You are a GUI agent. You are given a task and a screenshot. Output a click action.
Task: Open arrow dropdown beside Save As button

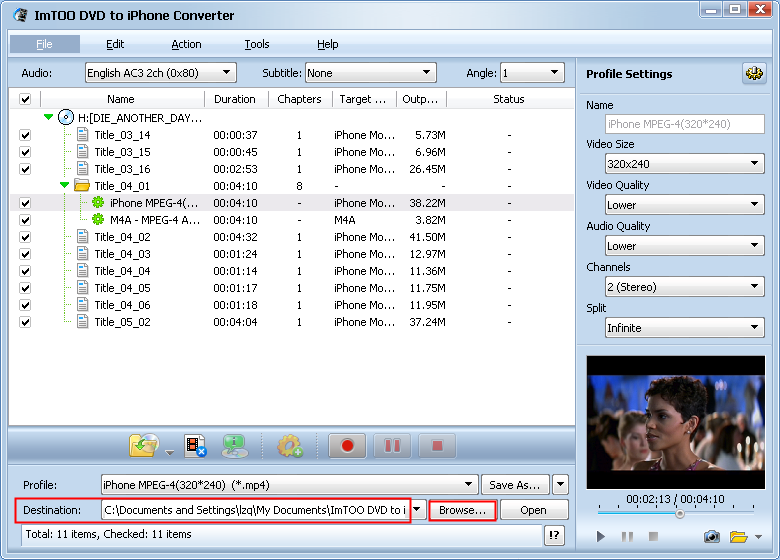[560, 484]
